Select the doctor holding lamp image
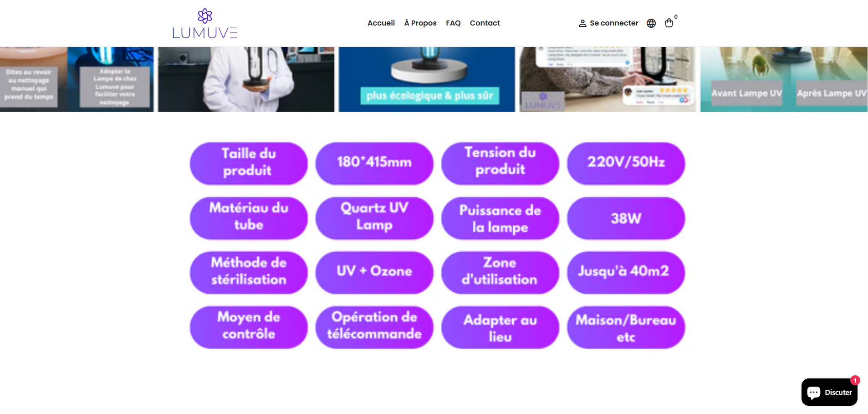 [x=246, y=79]
